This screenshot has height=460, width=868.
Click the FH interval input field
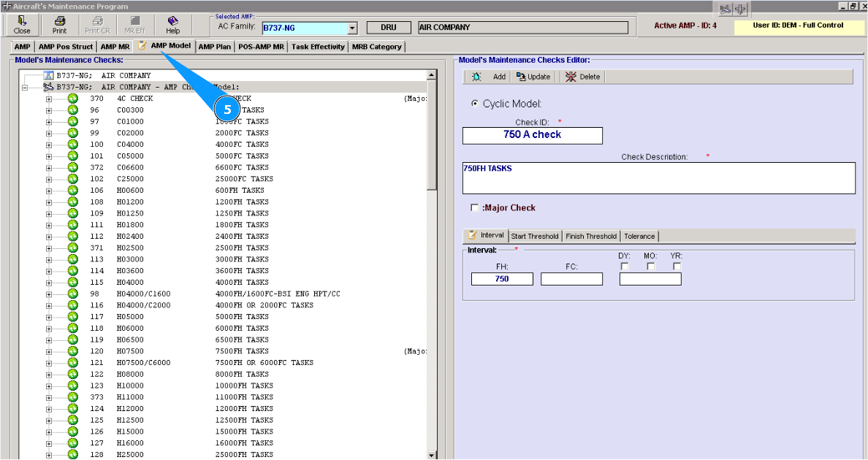coord(502,279)
